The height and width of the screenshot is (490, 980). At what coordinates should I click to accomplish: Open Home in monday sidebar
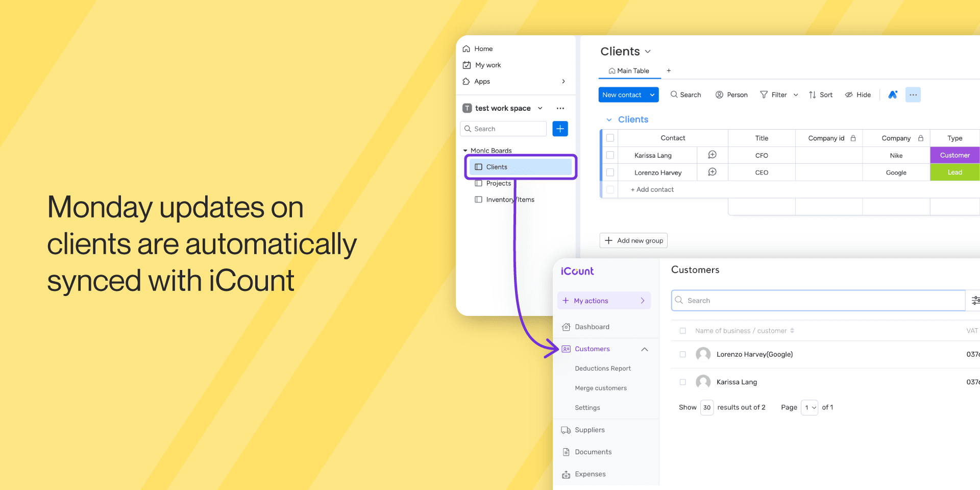[x=477, y=48]
